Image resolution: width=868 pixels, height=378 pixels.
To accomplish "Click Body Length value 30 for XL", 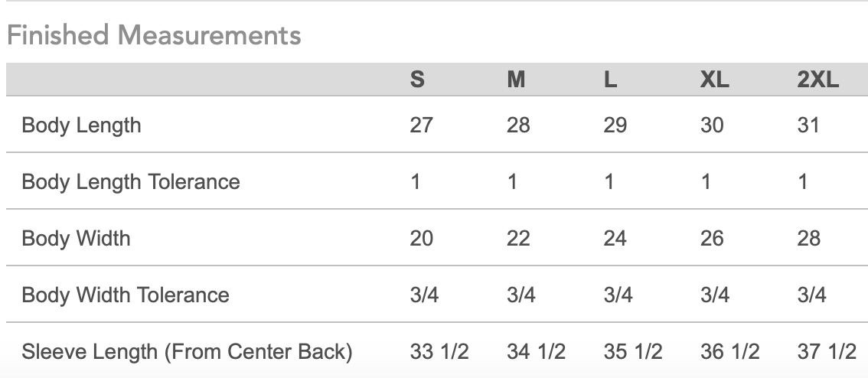I will (x=712, y=125).
